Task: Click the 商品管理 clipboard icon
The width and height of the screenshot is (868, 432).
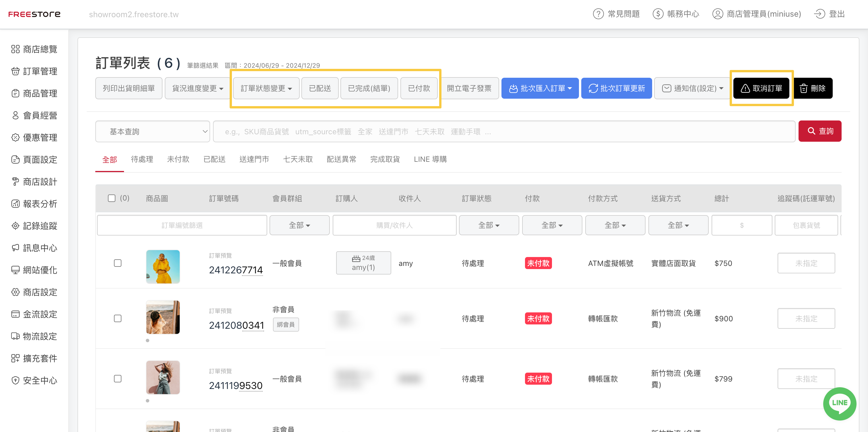Action: (15, 93)
